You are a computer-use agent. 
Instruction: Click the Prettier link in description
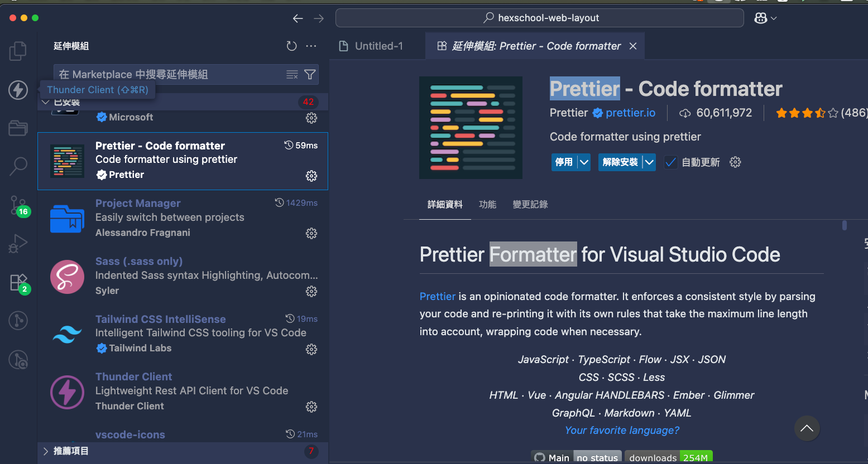438,297
